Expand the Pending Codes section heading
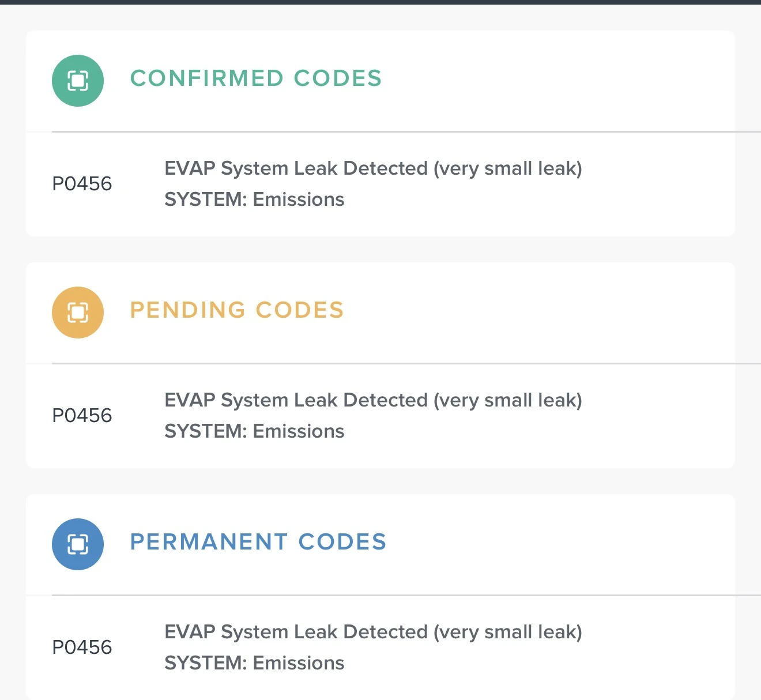761x700 pixels. pos(236,310)
